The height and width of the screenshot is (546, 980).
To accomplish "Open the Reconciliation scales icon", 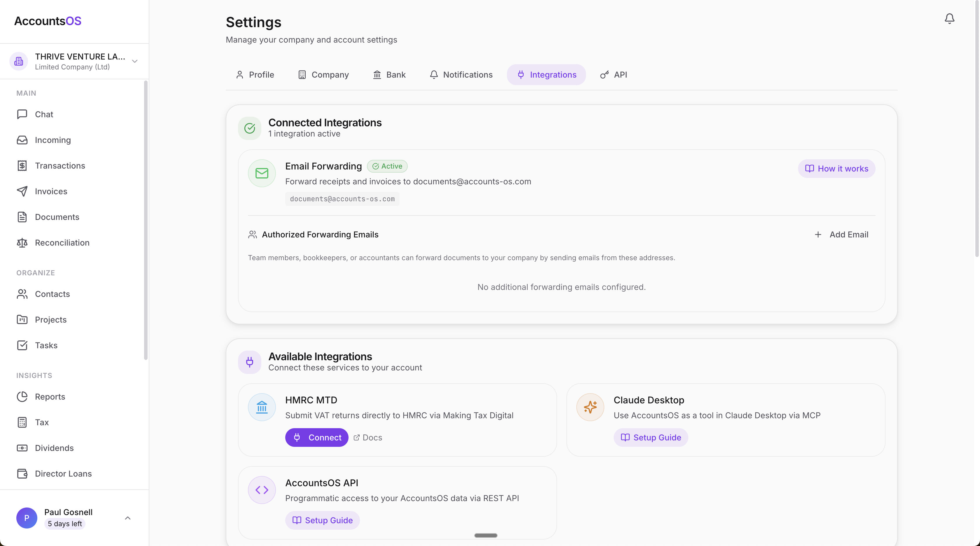I will coord(22,243).
